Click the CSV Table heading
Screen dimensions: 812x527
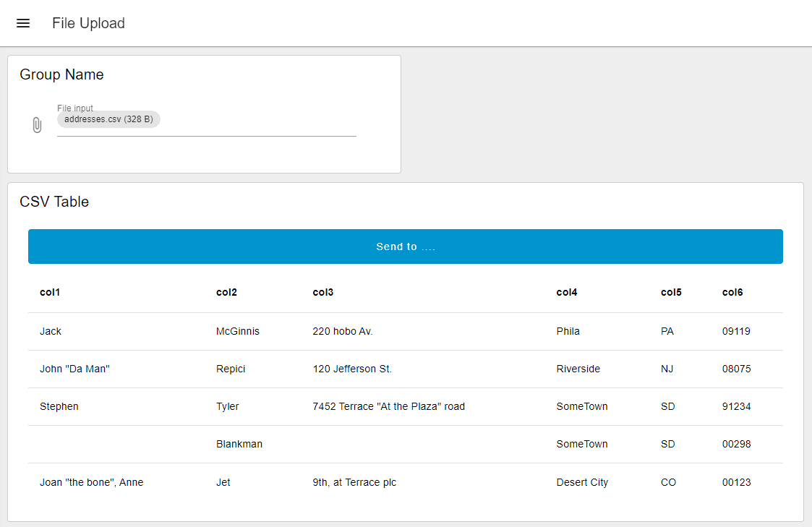point(54,202)
